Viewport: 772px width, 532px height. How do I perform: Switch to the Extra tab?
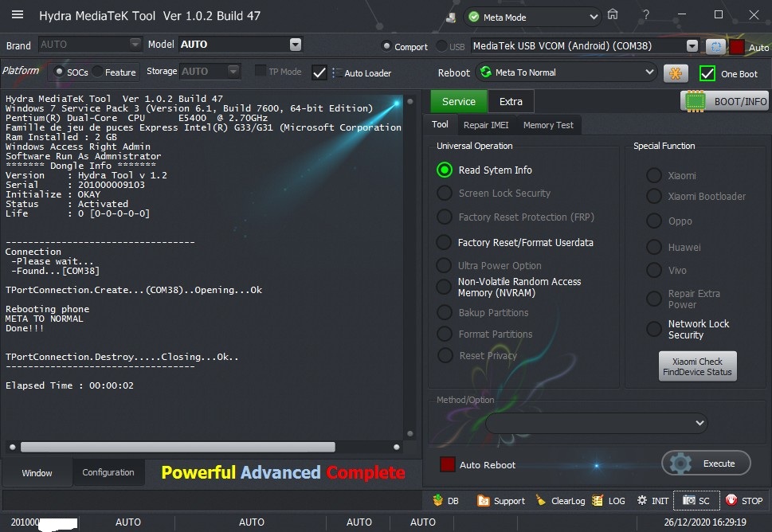[511, 101]
